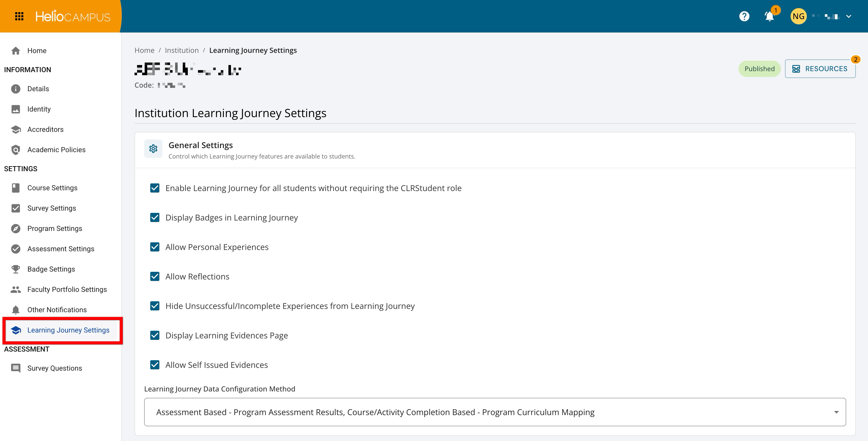Uncheck Allow Reflections

click(155, 276)
